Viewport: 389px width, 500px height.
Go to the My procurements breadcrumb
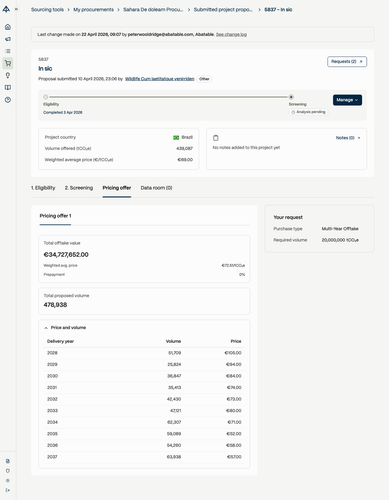point(93,10)
